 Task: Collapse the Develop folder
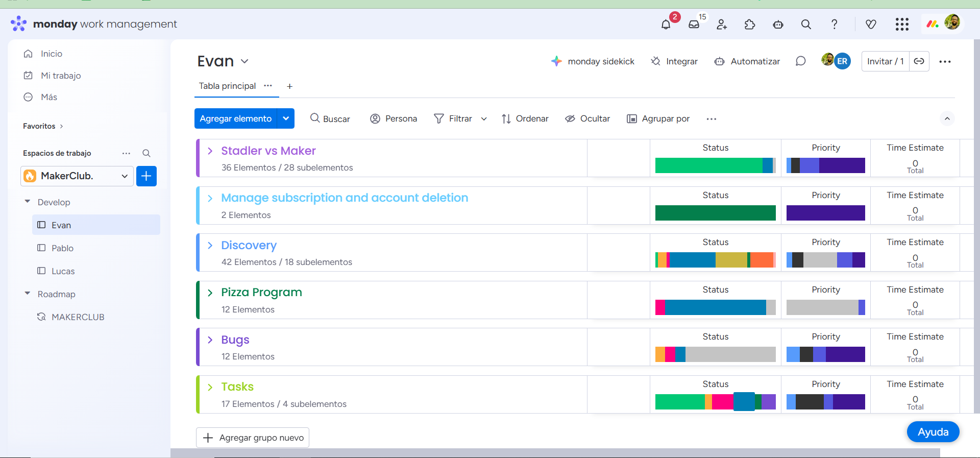(28, 202)
